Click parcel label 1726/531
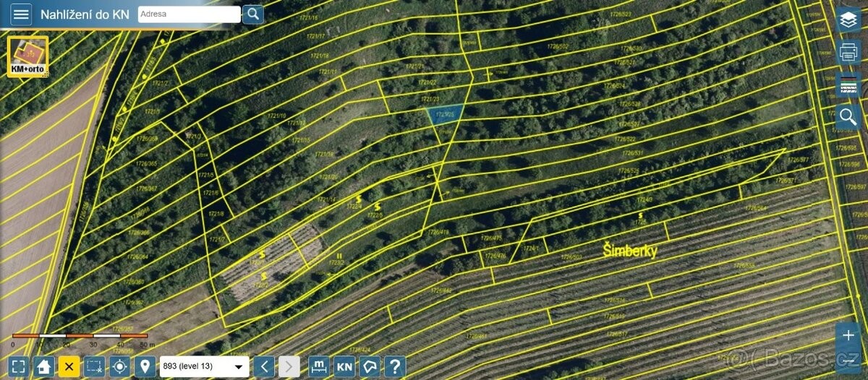Screen dimensions: 868x380 coord(631,153)
